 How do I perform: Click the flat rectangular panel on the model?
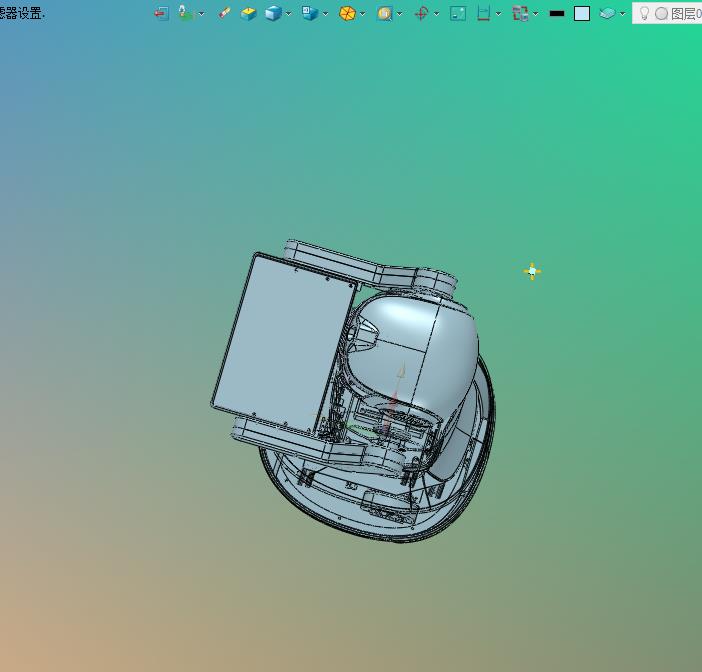pyautogui.click(x=283, y=343)
